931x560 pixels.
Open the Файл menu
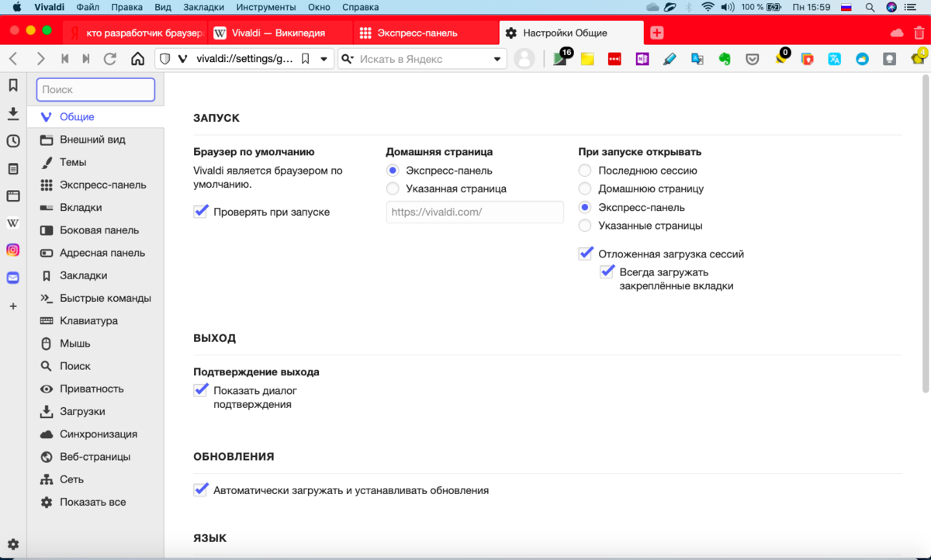(x=88, y=7)
